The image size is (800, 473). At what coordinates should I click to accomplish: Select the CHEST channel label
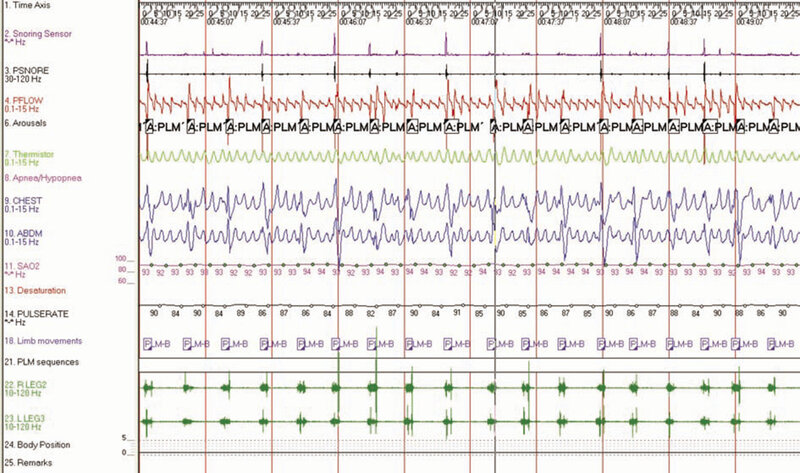pyautogui.click(x=23, y=201)
